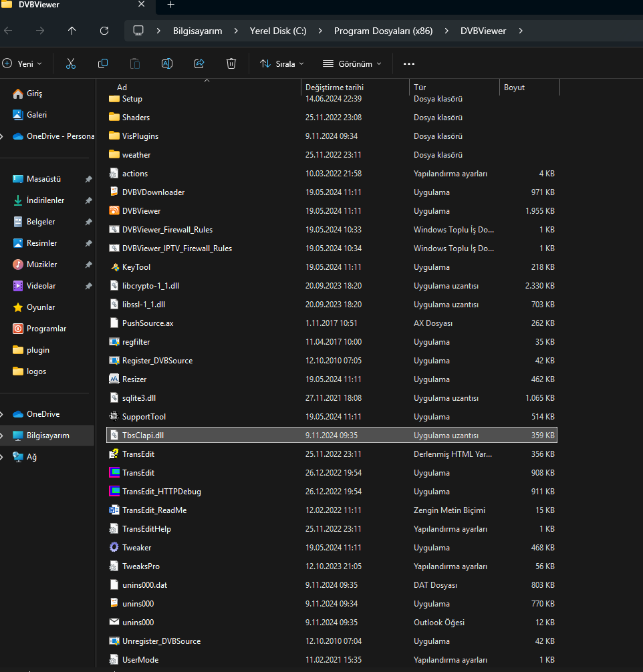Viewport: 643px width, 672px height.
Task: Open İndirilenler in the sidebar
Action: point(45,200)
